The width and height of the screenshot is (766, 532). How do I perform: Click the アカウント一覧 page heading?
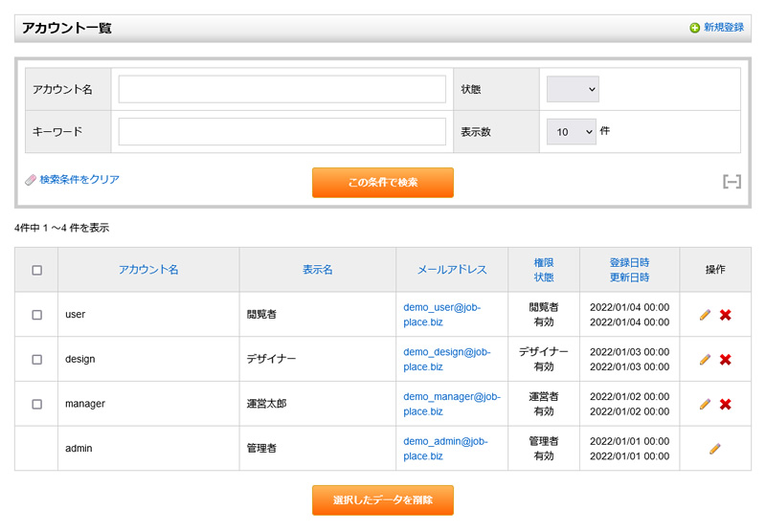(x=67, y=28)
